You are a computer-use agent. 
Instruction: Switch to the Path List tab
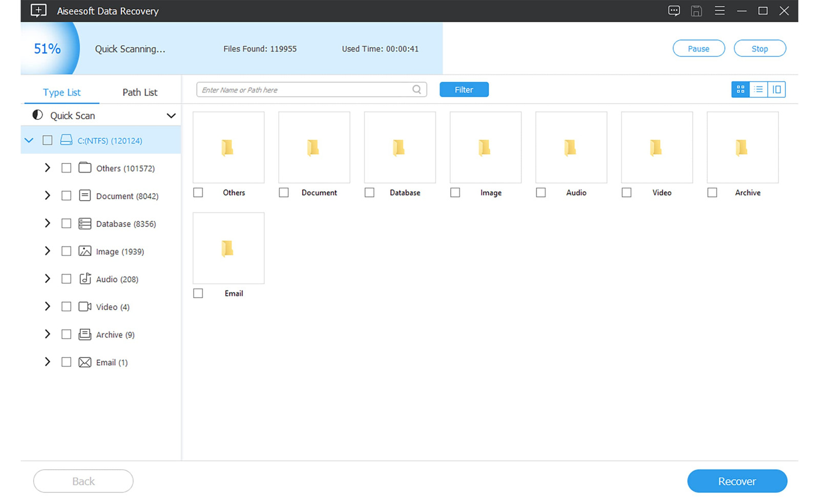(x=140, y=92)
